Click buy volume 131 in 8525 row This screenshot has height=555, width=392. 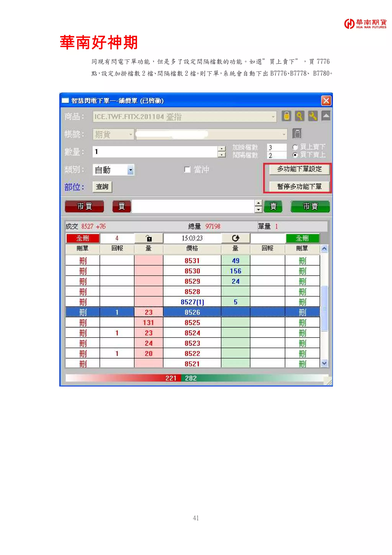(x=149, y=323)
